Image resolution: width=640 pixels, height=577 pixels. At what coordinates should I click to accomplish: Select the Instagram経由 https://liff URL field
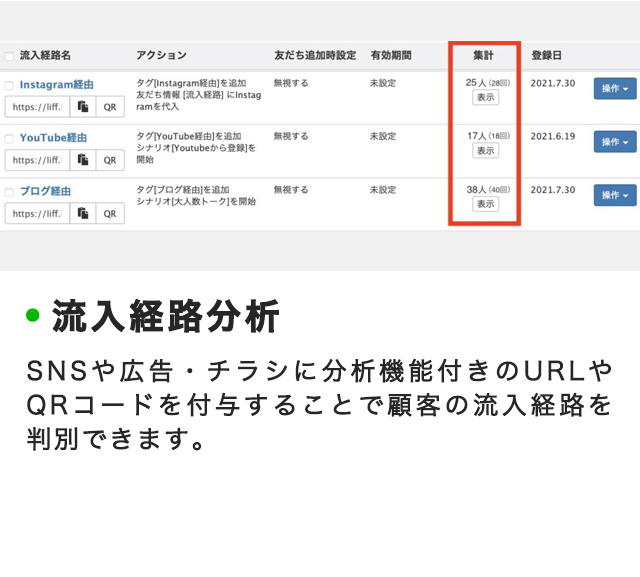[x=38, y=107]
